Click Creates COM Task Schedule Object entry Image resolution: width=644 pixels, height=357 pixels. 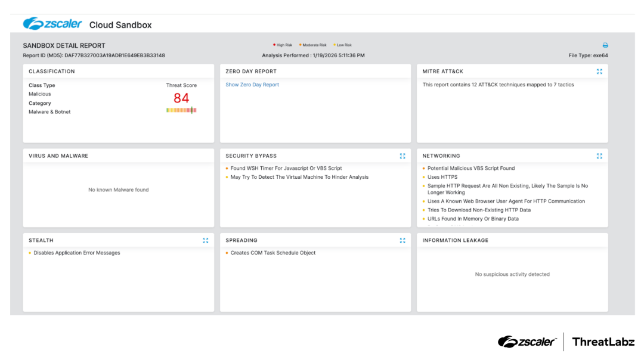pyautogui.click(x=273, y=253)
